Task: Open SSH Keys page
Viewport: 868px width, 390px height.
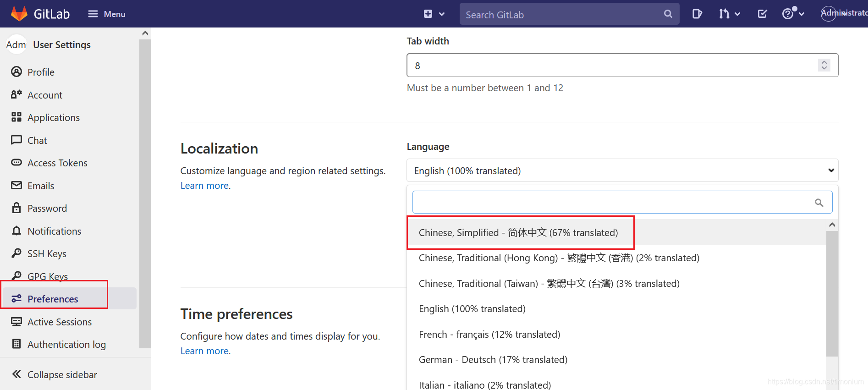Action: pyautogui.click(x=47, y=254)
